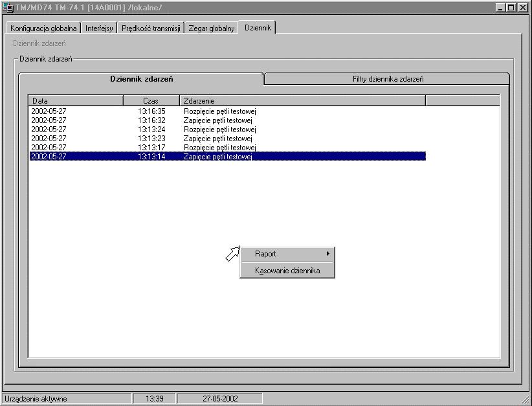
Task: Click the highlighted 13:13:14 event row
Action: pyautogui.click(x=228, y=157)
